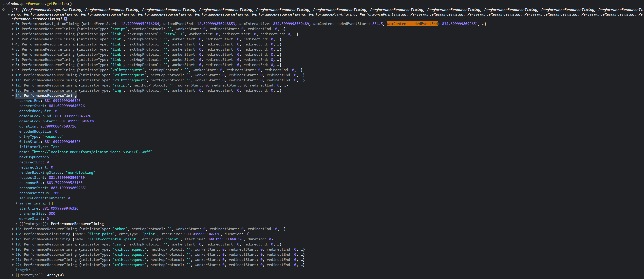Expand entry 17 'first-contentful-paint' PerformancePaintTiming
This screenshot has height=279, width=644.
13,239
